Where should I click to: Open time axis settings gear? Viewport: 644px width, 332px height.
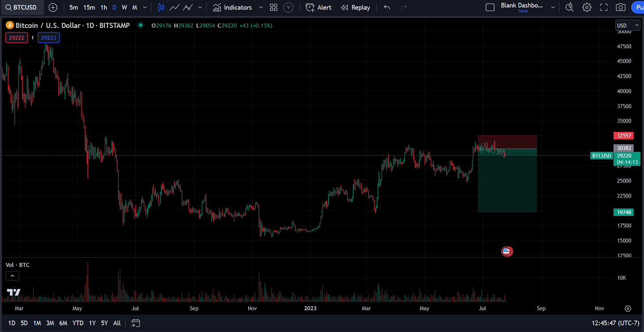pyautogui.click(x=628, y=309)
